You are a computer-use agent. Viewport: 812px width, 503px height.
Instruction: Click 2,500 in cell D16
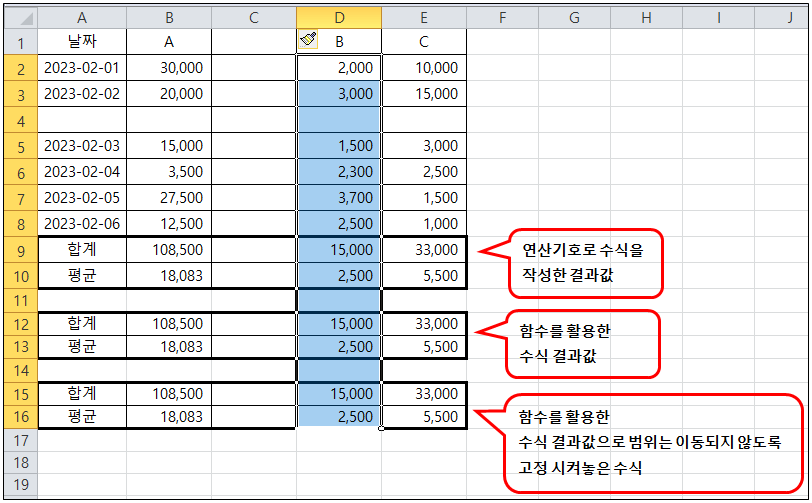pyautogui.click(x=355, y=416)
